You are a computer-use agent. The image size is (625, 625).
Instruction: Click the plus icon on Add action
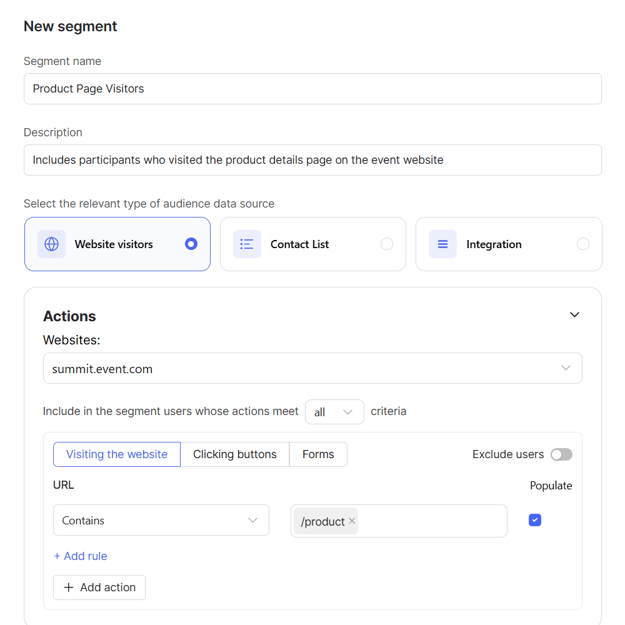pos(69,588)
